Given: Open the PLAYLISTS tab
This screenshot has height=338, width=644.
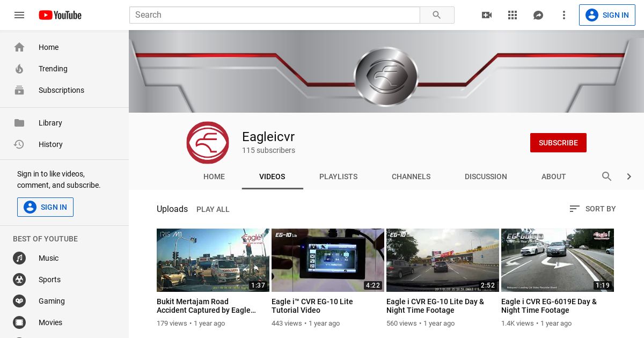Looking at the screenshot, I should click(x=338, y=177).
